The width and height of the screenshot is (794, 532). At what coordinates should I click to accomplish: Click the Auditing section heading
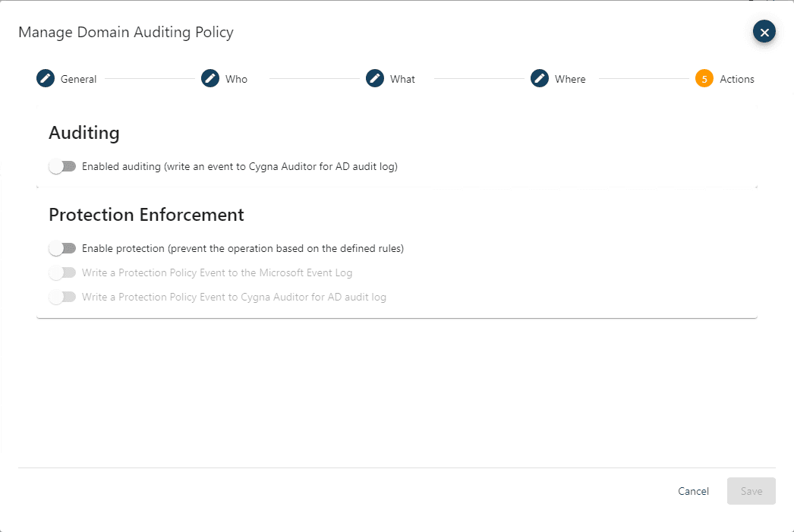[x=83, y=133]
